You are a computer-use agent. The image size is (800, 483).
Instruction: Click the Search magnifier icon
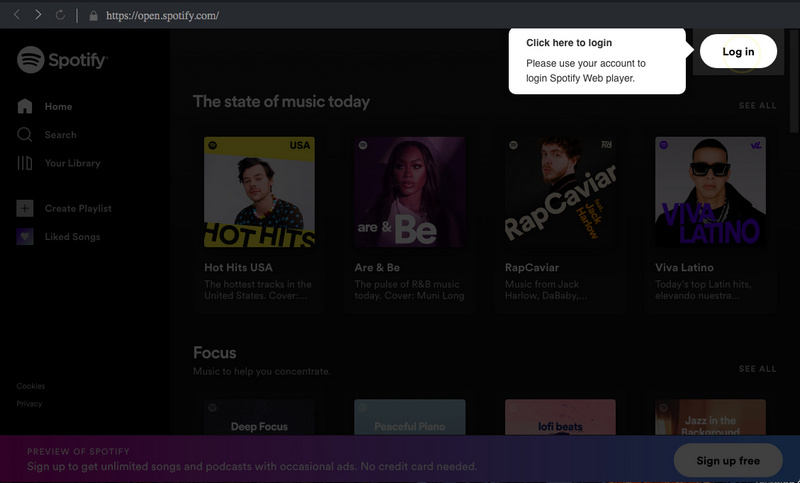pos(24,135)
